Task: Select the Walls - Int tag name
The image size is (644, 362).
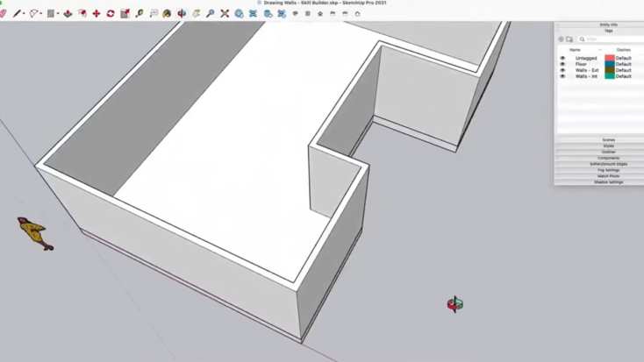Action: pos(586,76)
